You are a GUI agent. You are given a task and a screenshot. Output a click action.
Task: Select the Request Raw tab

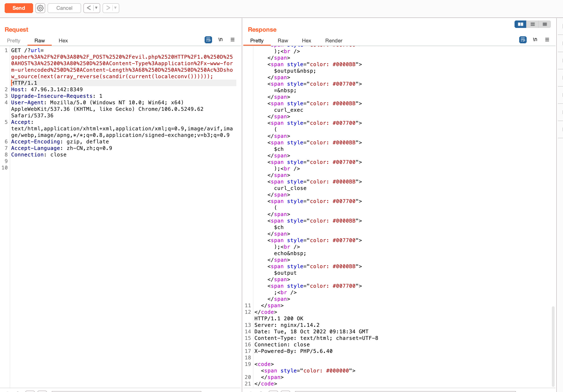tap(39, 41)
